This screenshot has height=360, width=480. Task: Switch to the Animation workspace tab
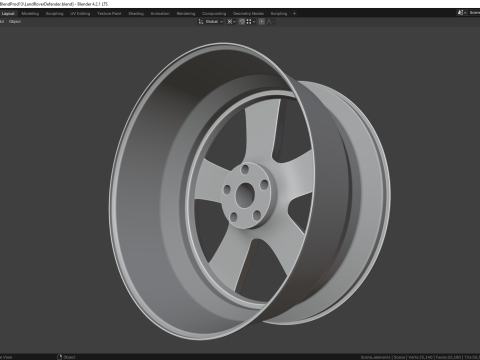click(160, 14)
